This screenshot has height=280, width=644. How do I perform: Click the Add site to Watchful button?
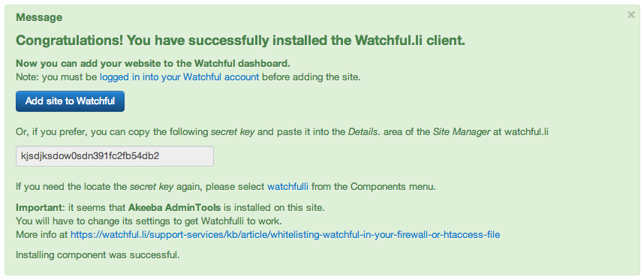(70, 101)
